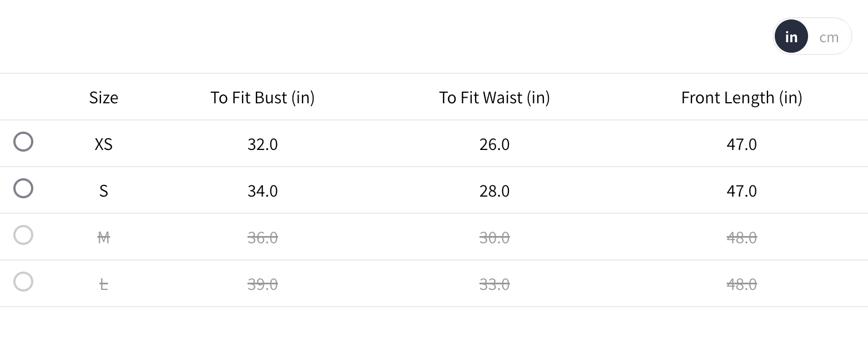Click the 28.0 waist value for S
This screenshot has height=351, width=868.
494,191
